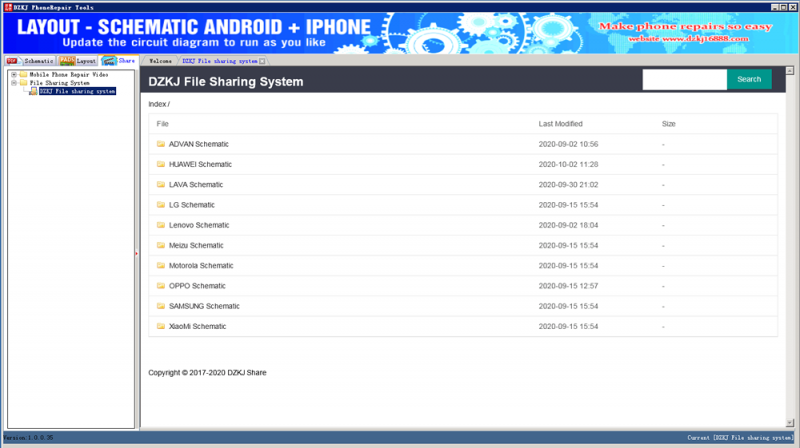Click the DZKJ app icon in title bar
The image size is (800, 448).
8,7
